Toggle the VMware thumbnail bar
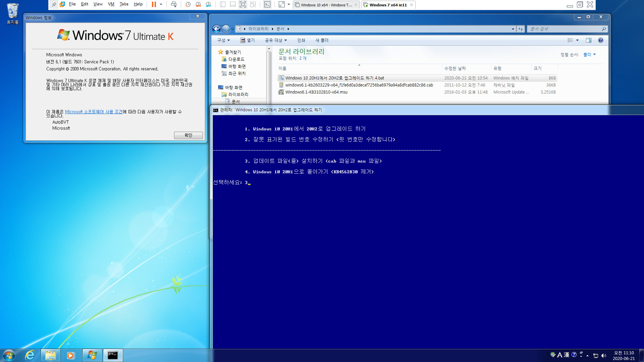Image resolution: width=644 pixels, height=362 pixels. click(233, 4)
